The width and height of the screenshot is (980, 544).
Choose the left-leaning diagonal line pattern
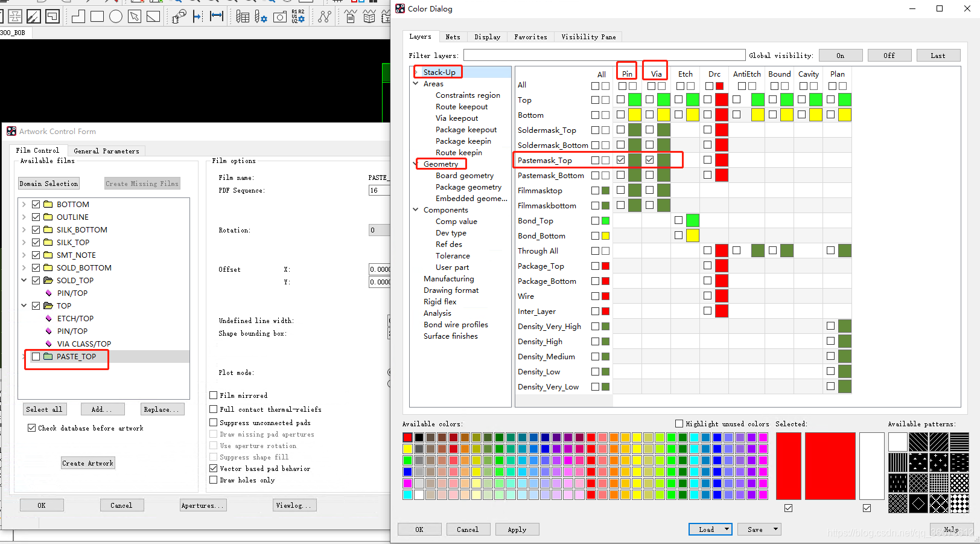coord(918,442)
